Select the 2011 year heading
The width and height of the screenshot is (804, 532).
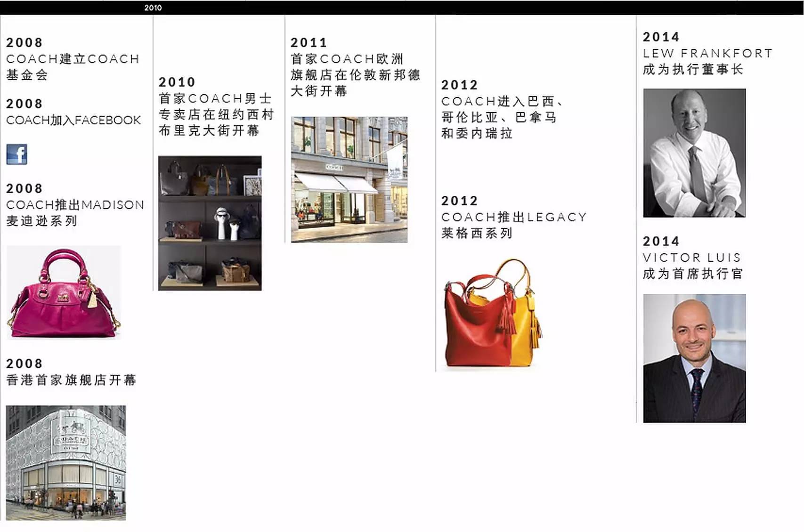[x=309, y=42]
